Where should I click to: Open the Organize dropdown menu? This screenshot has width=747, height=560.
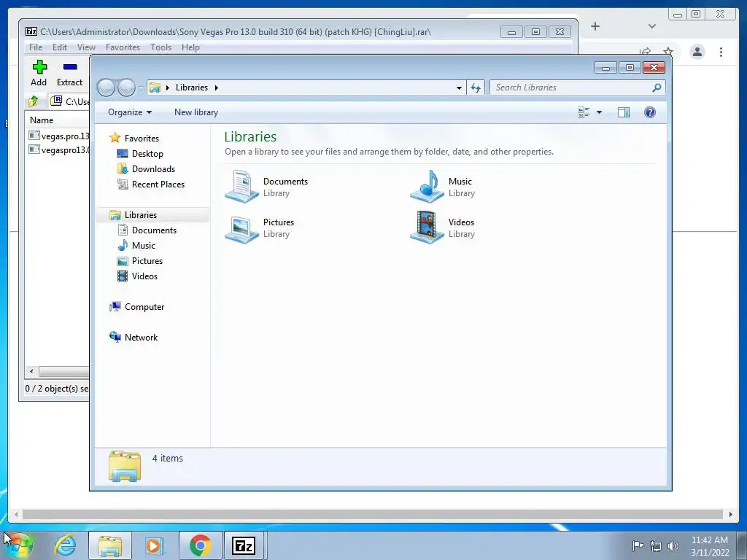click(130, 112)
